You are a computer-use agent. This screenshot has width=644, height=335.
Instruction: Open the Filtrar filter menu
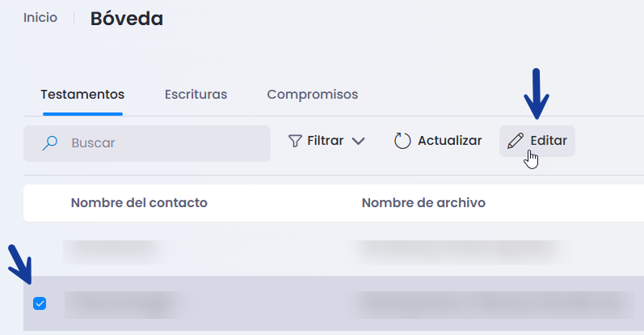point(326,141)
